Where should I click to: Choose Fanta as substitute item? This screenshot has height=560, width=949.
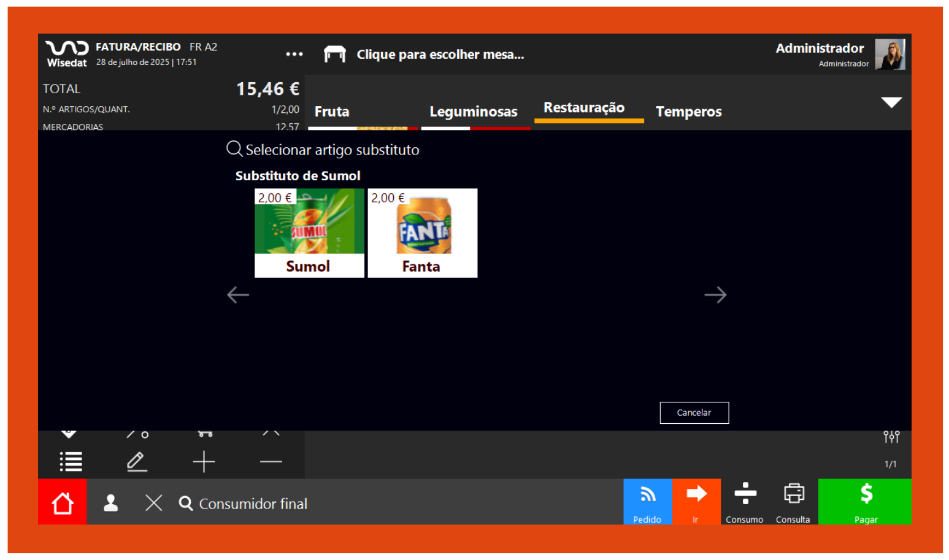[422, 233]
